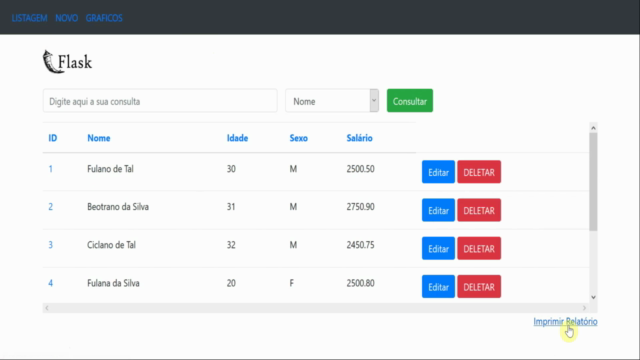Click the sex value F
The image size is (640, 360).
(x=292, y=283)
